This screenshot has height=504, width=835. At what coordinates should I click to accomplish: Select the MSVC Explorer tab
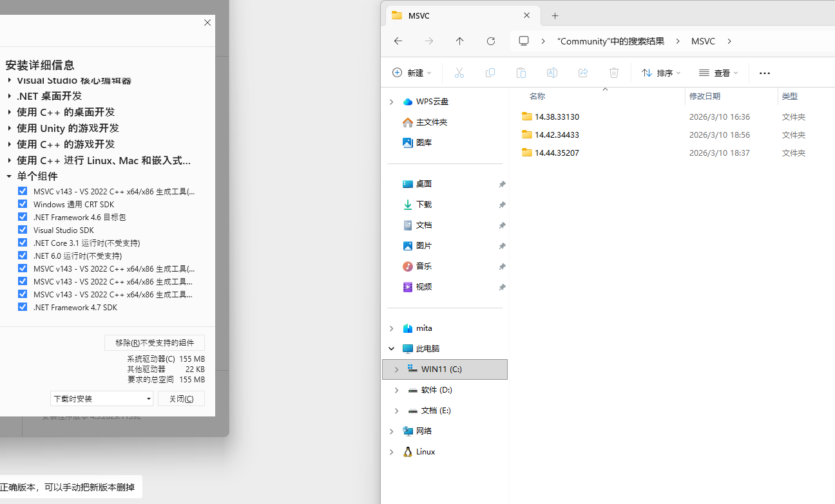click(x=461, y=15)
